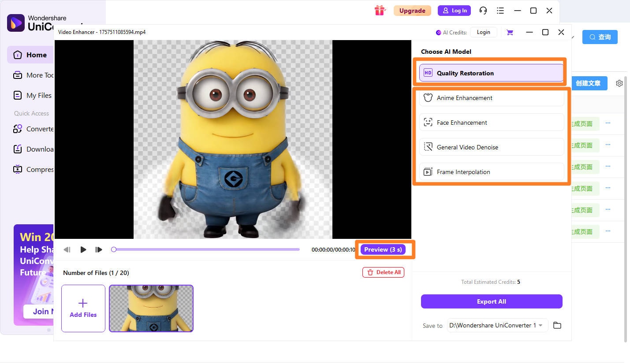630x364 pixels.
Task: Open the Save to folder icon
Action: pos(557,325)
